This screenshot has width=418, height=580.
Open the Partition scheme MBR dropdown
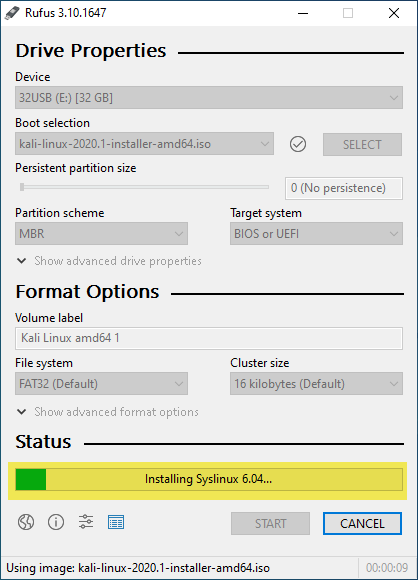tap(101, 233)
